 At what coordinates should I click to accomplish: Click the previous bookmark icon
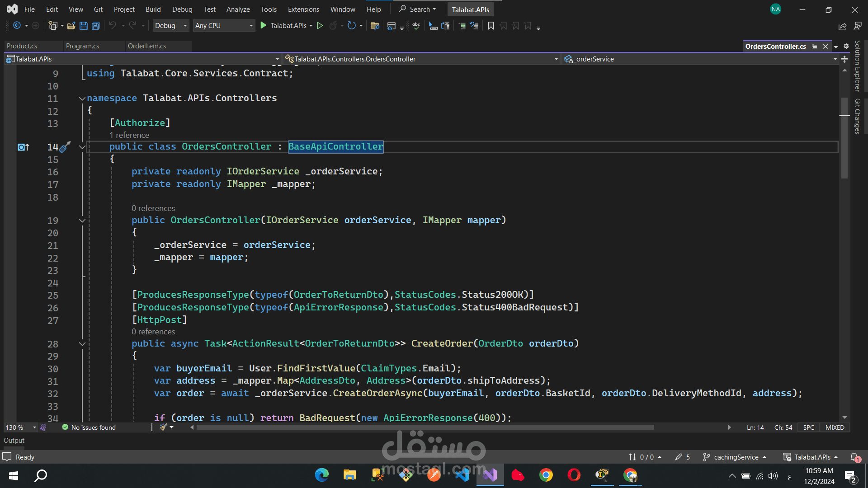pos(503,26)
